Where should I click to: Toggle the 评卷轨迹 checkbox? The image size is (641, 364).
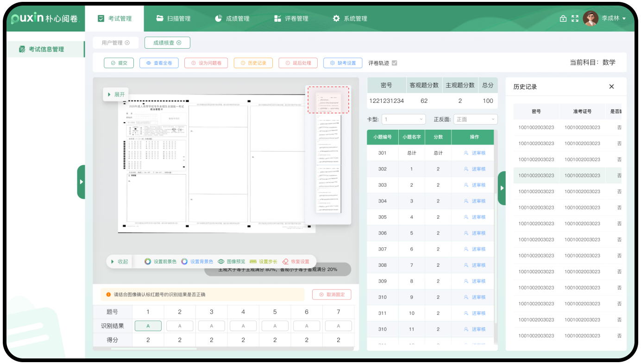pyautogui.click(x=395, y=63)
